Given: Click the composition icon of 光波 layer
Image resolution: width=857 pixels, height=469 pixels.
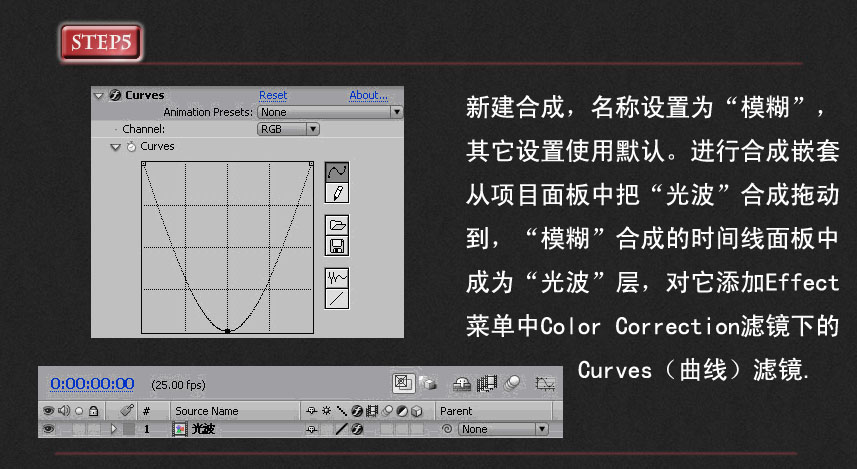Looking at the screenshot, I should (x=179, y=429).
